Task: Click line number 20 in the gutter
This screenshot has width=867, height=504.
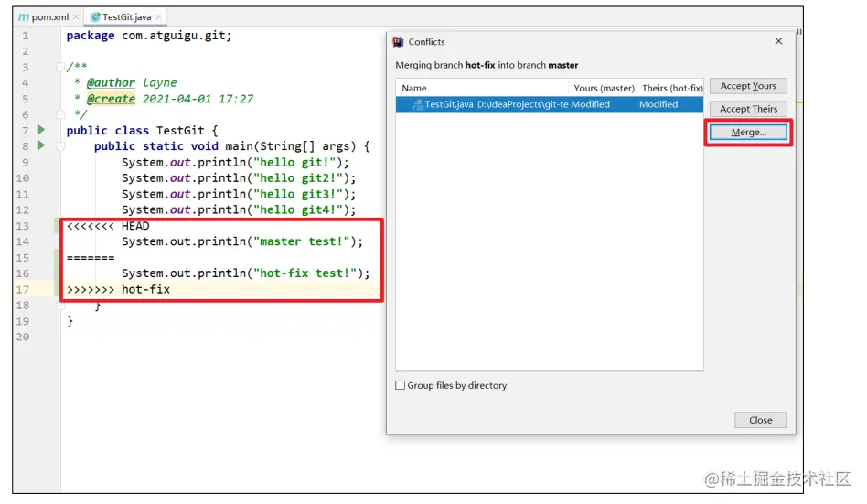Action: pyautogui.click(x=22, y=337)
